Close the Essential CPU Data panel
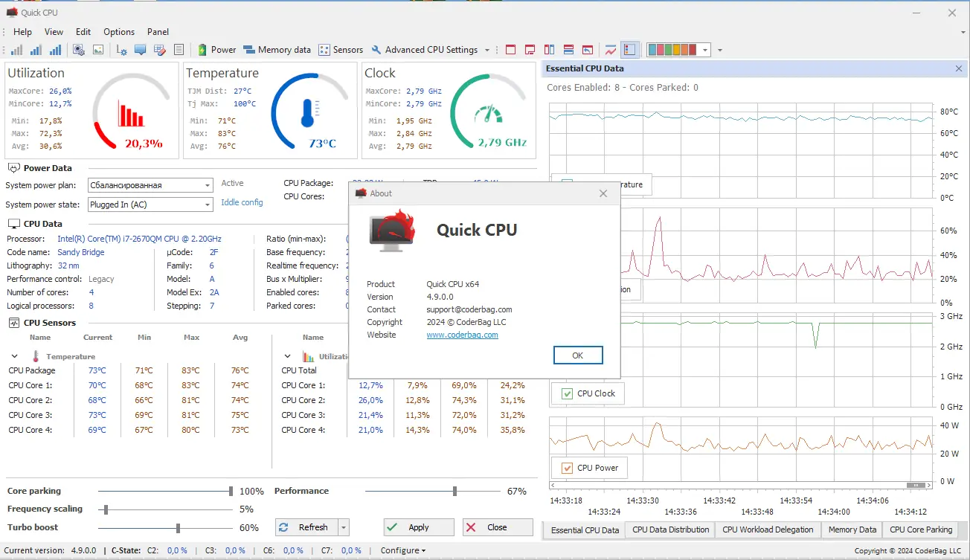The height and width of the screenshot is (560, 970). 959,68
